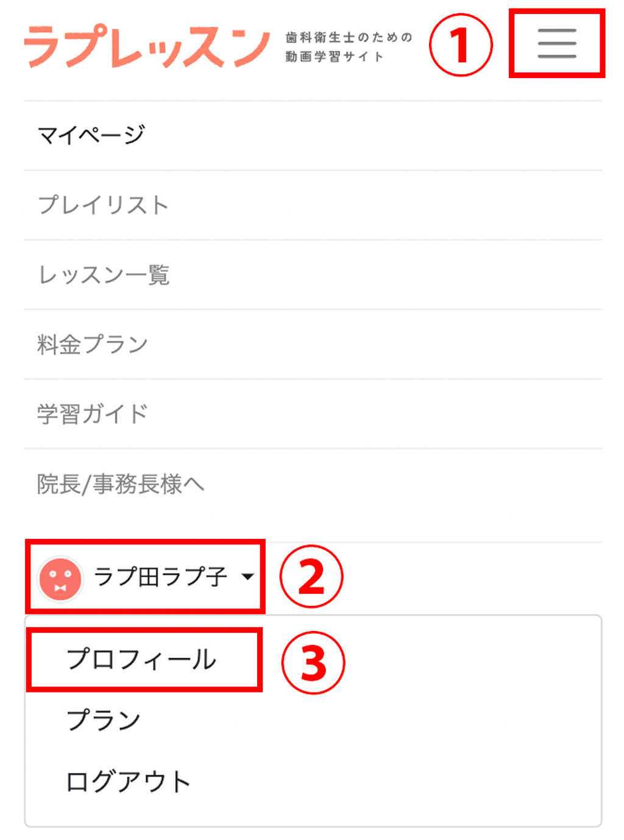The height and width of the screenshot is (840, 624).
Task: Click the circled number 2 marker
Action: tap(311, 577)
